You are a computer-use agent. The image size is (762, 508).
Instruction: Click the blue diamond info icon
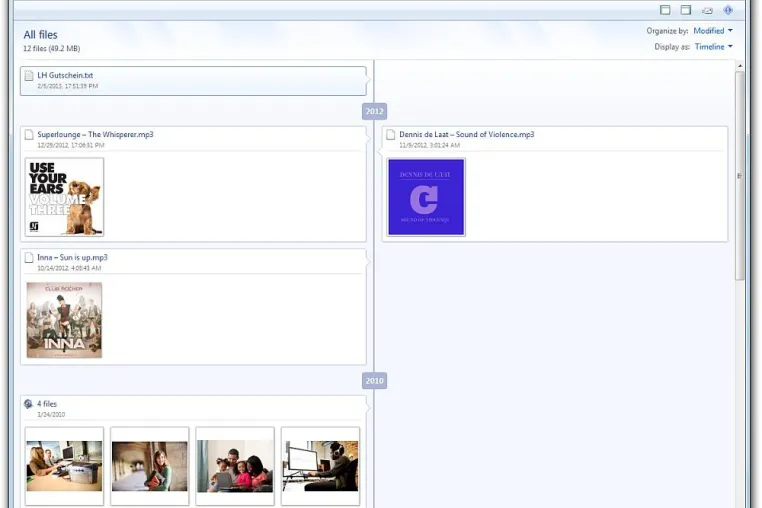pyautogui.click(x=728, y=10)
